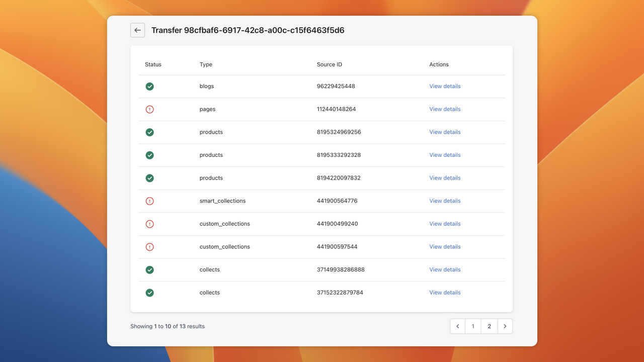Screen dimensions: 644x362
Task: Click success icon for collects 37149938286888
Action: [149, 270]
